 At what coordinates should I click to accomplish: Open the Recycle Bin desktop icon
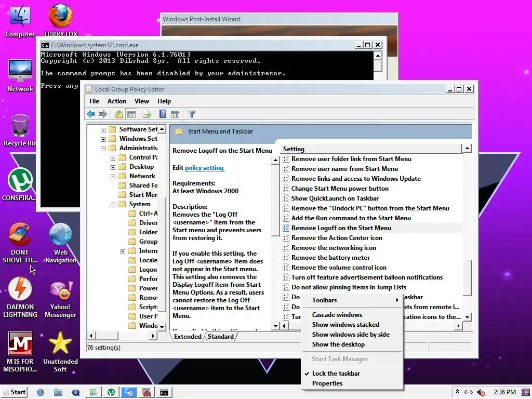pyautogui.click(x=20, y=130)
